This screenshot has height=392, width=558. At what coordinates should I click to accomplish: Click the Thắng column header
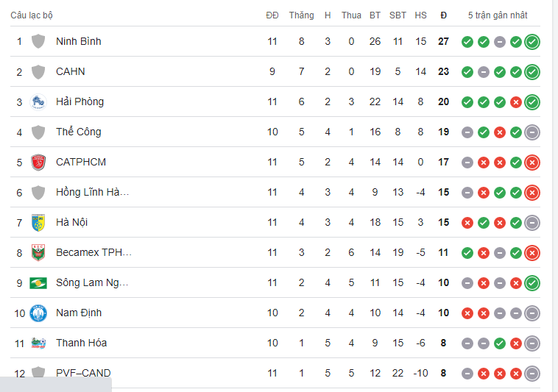coord(301,15)
